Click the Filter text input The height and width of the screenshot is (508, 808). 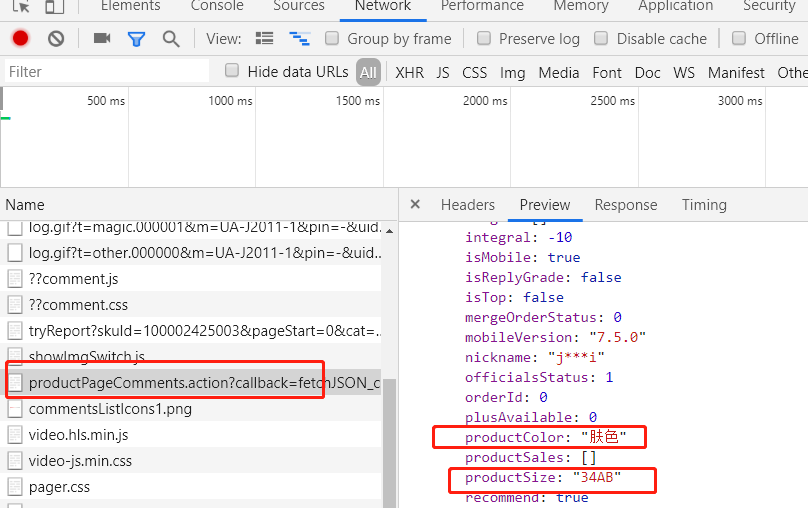point(107,71)
